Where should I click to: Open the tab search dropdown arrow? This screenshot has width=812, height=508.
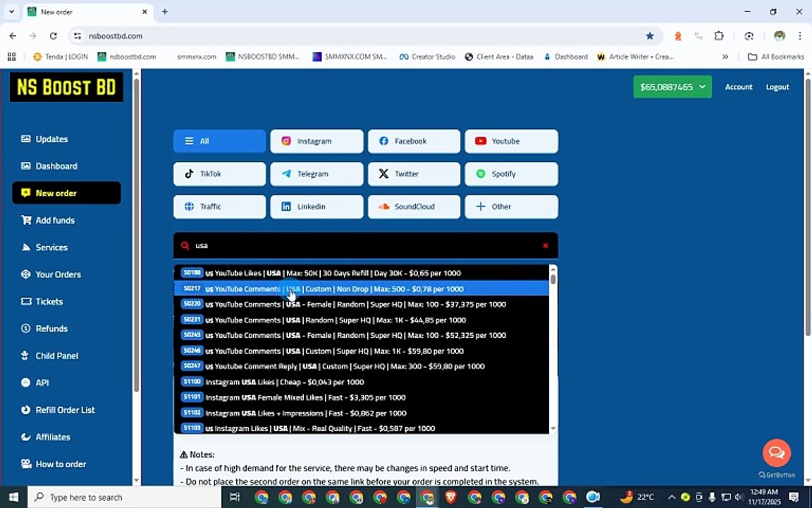click(x=11, y=11)
